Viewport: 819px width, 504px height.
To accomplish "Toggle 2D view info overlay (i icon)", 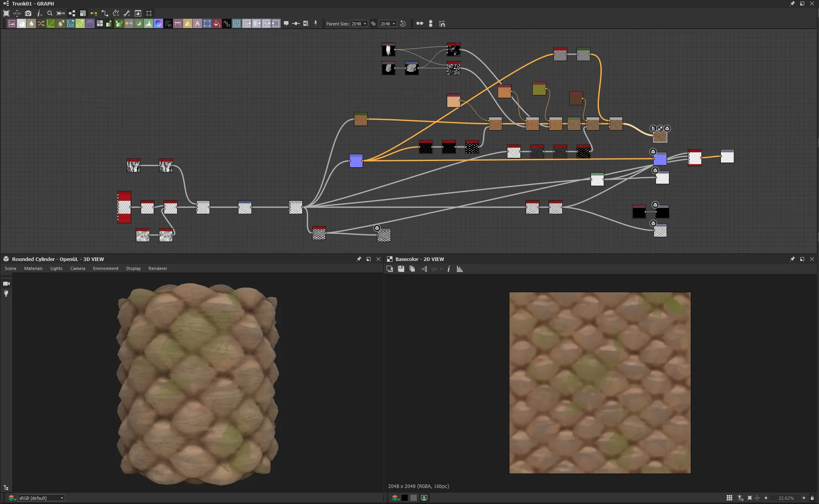I will pos(448,269).
